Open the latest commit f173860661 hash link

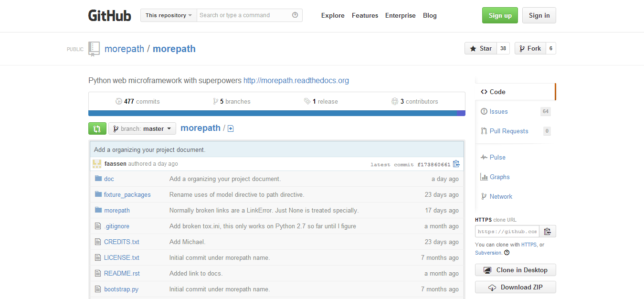[x=434, y=164]
